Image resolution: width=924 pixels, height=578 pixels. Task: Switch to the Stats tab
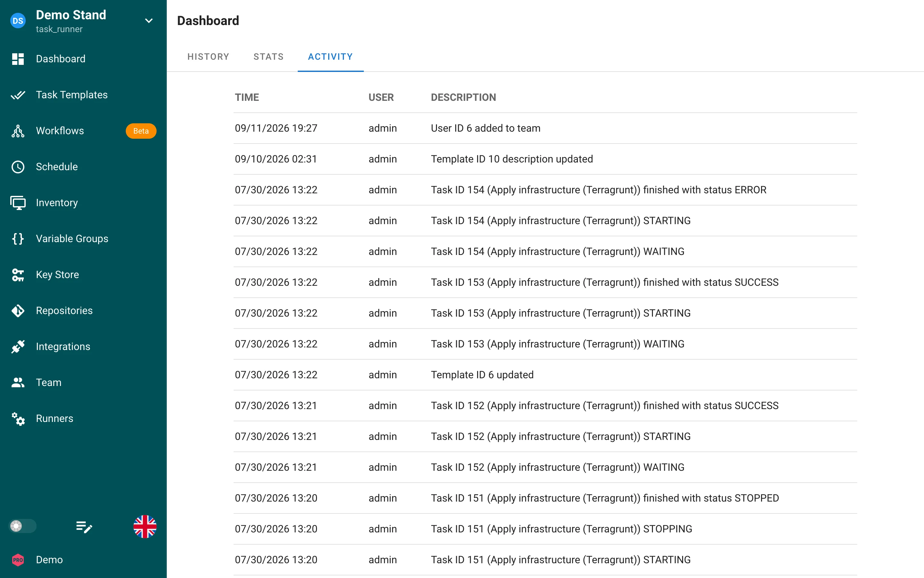[x=269, y=57]
